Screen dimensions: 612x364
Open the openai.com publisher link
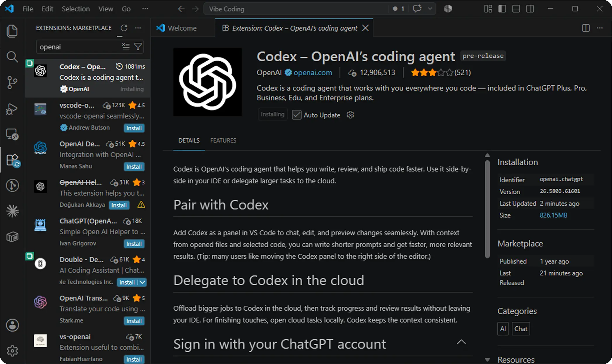313,72
